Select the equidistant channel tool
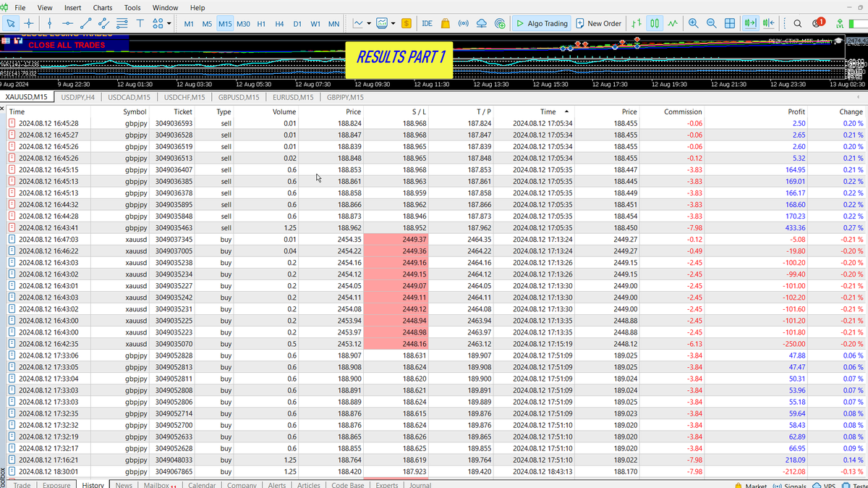The width and height of the screenshot is (868, 488). [x=104, y=23]
